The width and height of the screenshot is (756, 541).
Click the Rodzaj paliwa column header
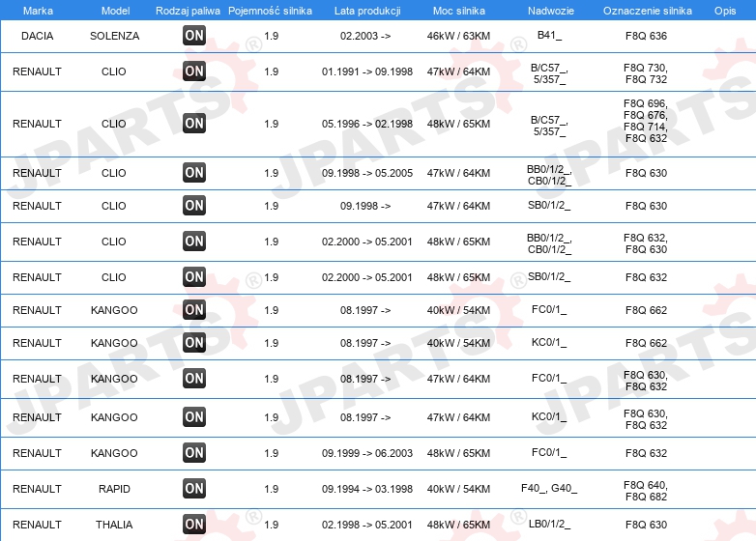click(188, 11)
